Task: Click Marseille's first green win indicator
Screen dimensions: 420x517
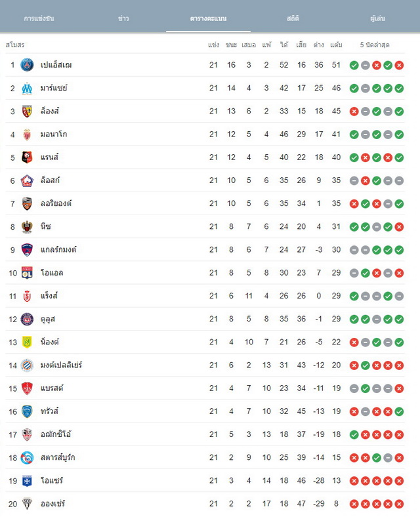Action: point(354,89)
